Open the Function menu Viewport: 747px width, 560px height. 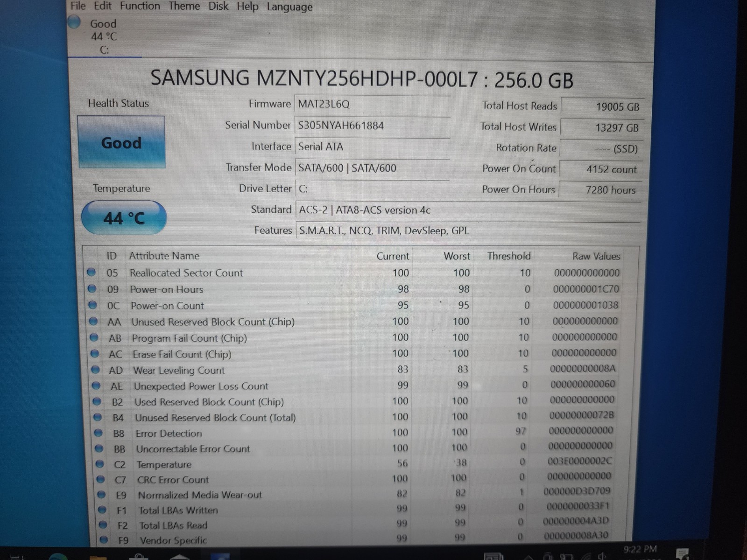point(140,6)
